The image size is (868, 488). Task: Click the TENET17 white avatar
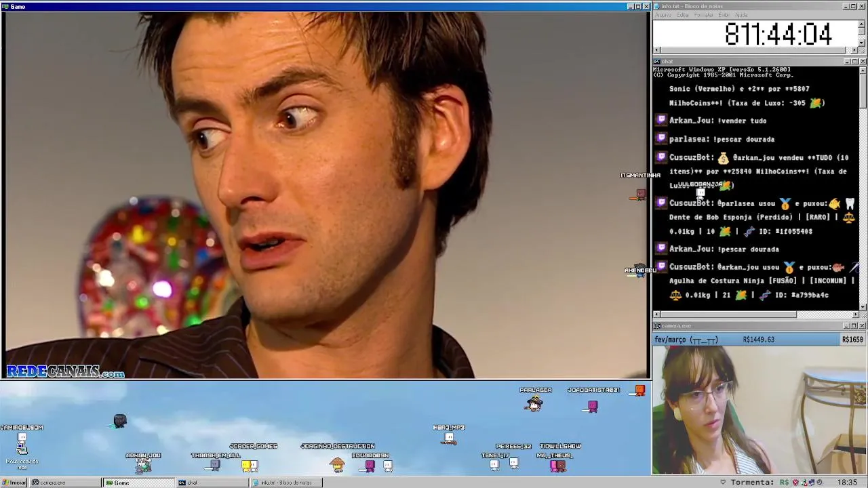(x=494, y=465)
